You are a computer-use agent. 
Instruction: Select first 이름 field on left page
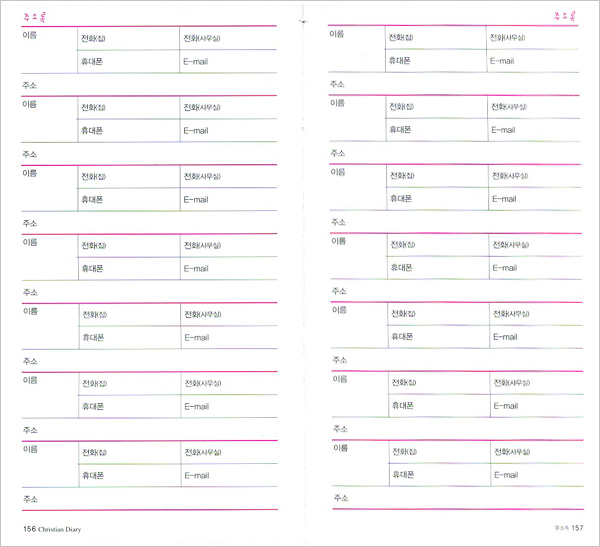tap(49, 50)
